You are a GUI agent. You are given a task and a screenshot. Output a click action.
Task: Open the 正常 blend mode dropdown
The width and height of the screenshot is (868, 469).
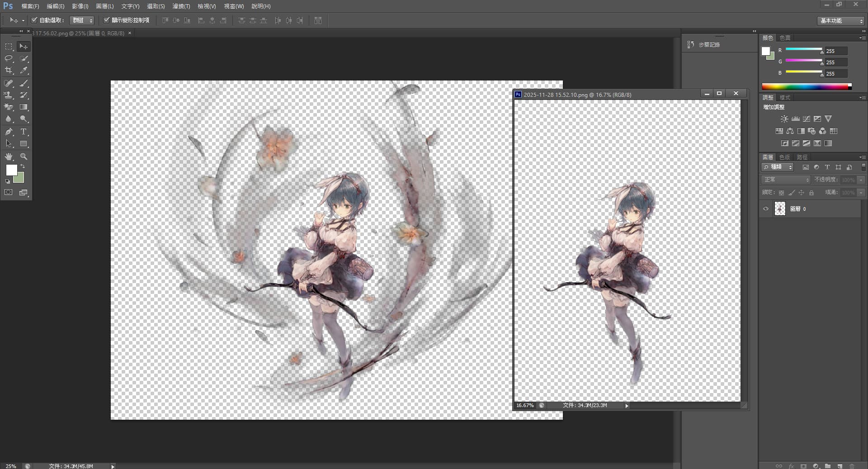point(786,180)
